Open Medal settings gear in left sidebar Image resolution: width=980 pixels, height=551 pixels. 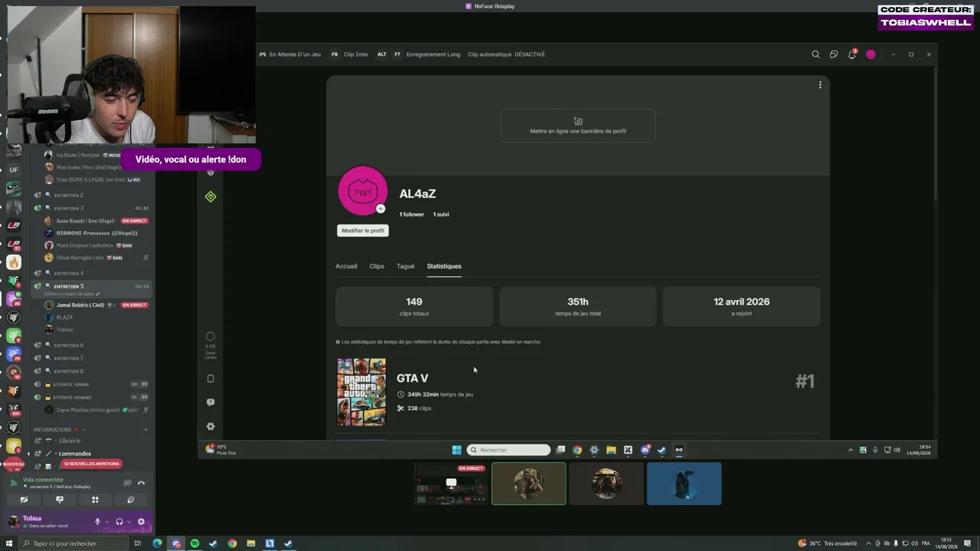pos(211,426)
